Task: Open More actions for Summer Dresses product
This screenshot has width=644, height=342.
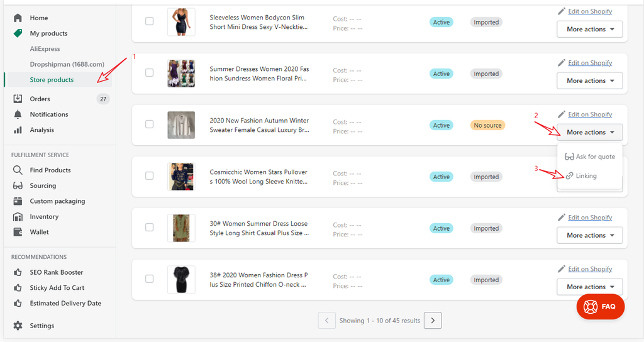Action: [589, 81]
